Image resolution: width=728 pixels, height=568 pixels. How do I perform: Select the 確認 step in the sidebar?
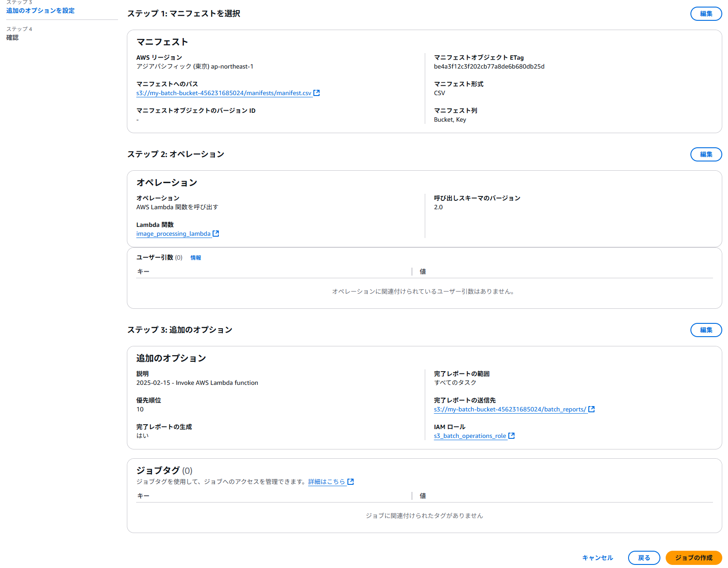point(12,38)
